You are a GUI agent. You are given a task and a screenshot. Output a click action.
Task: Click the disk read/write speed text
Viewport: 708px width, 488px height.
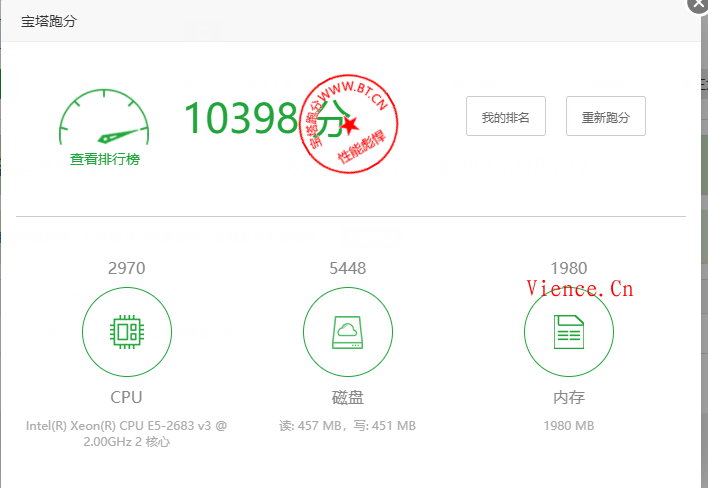[x=347, y=426]
